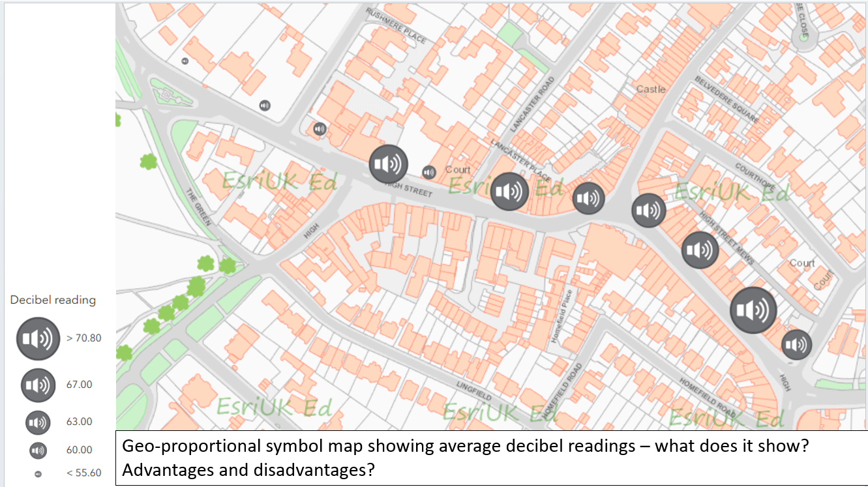Click the bottom-right-most speaker marker on map
Viewport: 868px width, 487px height.
[796, 345]
